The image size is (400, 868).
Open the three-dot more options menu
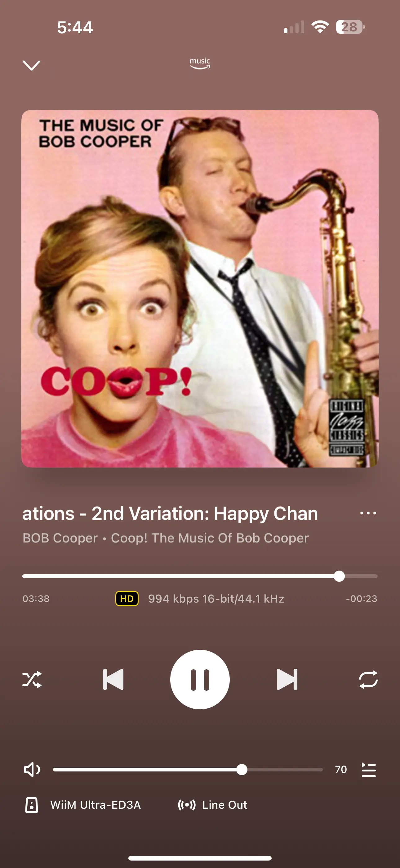368,513
